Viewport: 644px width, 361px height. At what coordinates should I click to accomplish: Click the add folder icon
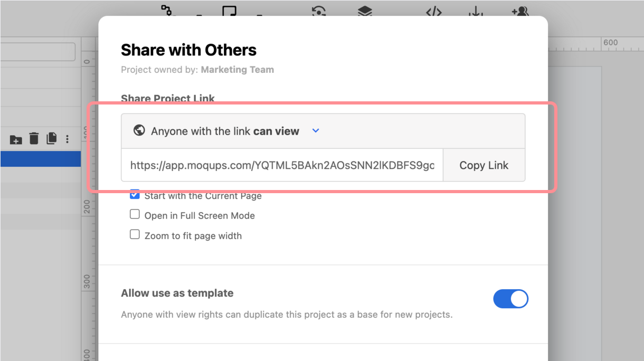[16, 139]
